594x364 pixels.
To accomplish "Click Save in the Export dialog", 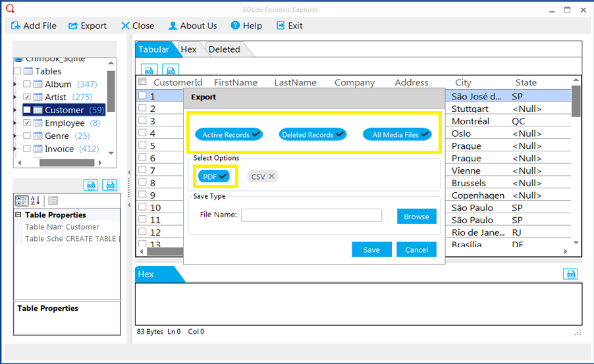I will pos(371,249).
